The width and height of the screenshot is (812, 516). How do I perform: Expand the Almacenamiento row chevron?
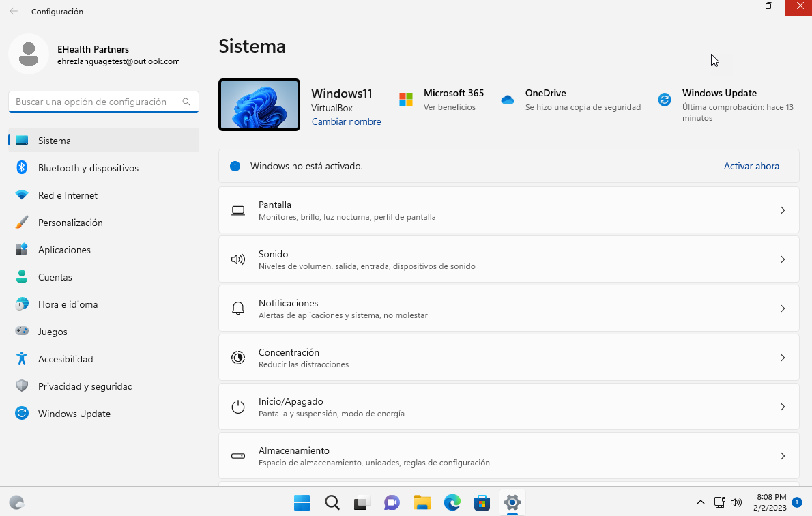click(x=783, y=456)
